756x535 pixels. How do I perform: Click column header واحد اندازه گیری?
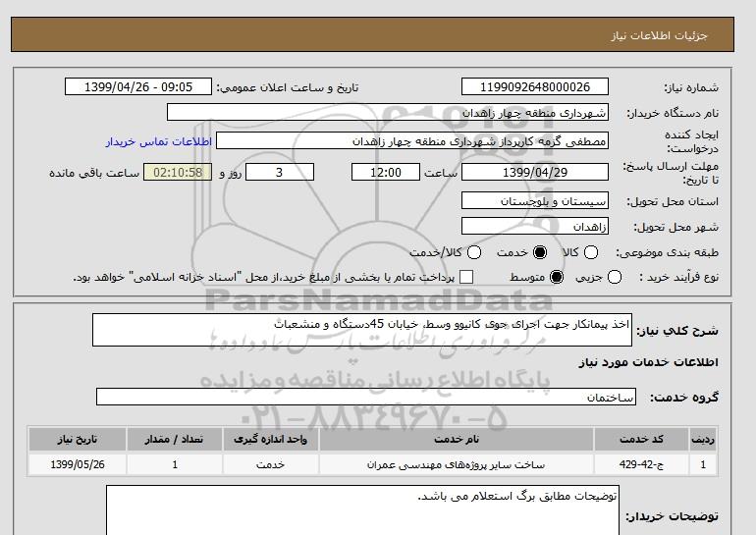pyautogui.click(x=270, y=440)
